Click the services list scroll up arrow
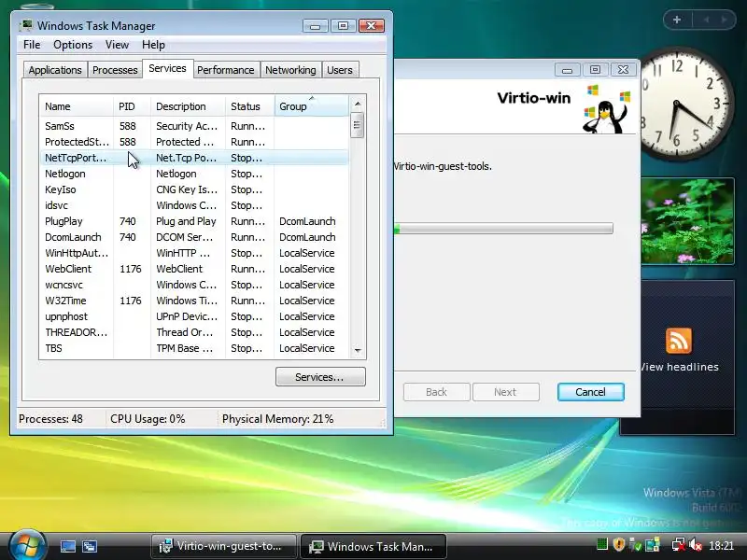This screenshot has height=560, width=747. tap(358, 104)
